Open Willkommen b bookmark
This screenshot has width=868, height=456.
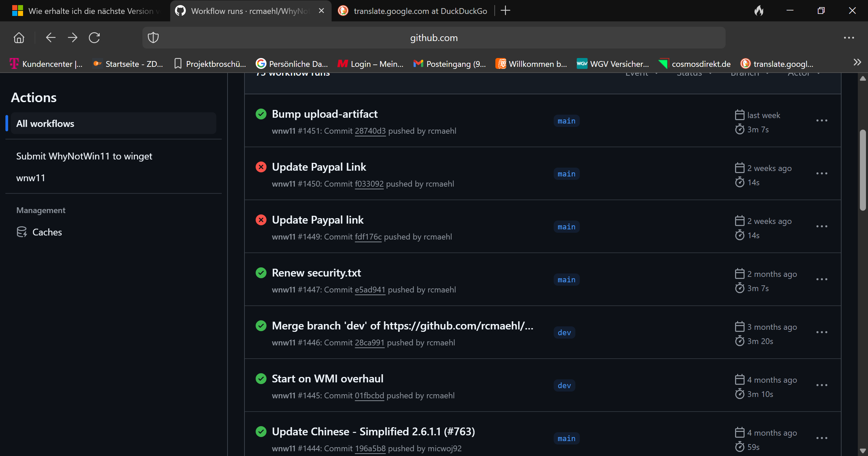point(531,64)
